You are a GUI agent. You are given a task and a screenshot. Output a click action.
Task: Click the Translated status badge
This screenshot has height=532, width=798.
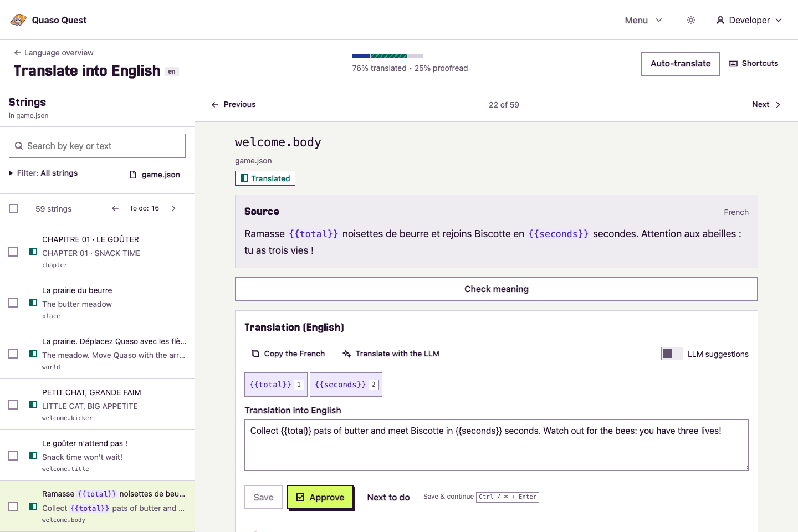tap(265, 178)
